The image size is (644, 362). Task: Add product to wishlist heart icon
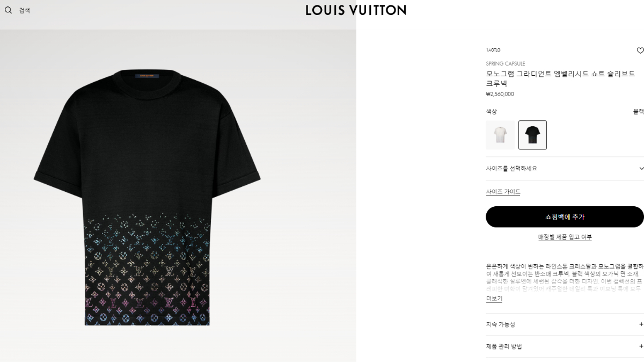pos(640,50)
